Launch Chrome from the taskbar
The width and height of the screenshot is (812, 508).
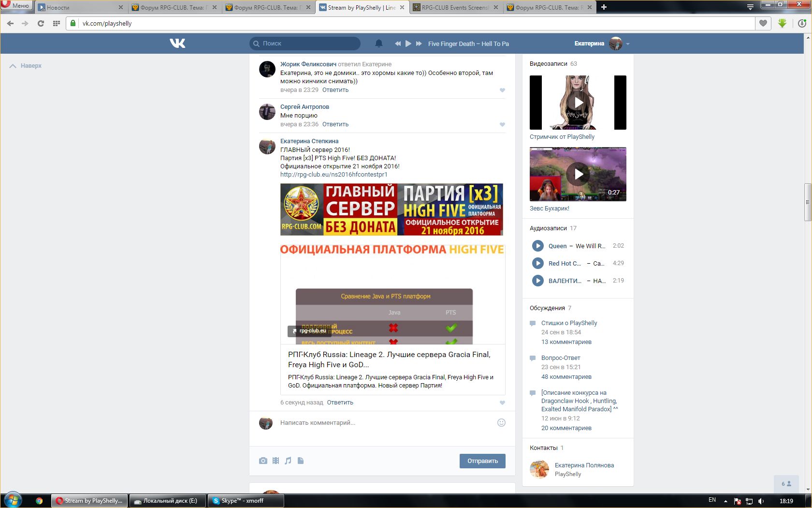pos(39,501)
